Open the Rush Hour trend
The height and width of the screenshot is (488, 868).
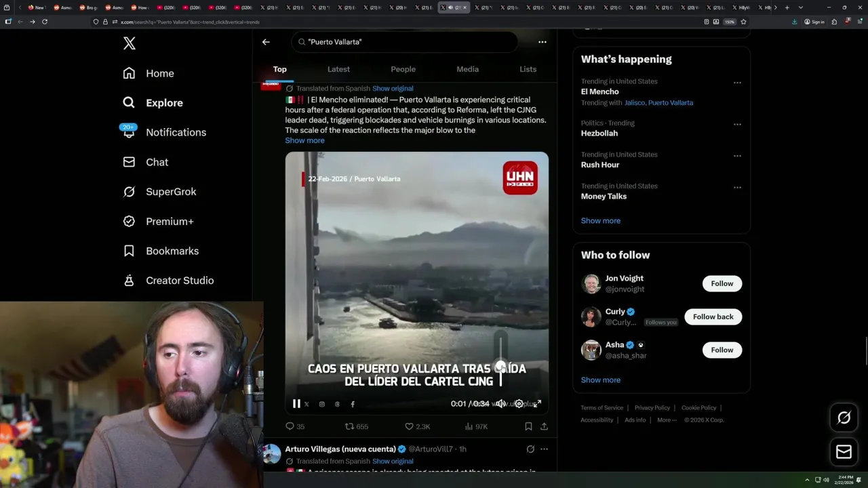600,165
